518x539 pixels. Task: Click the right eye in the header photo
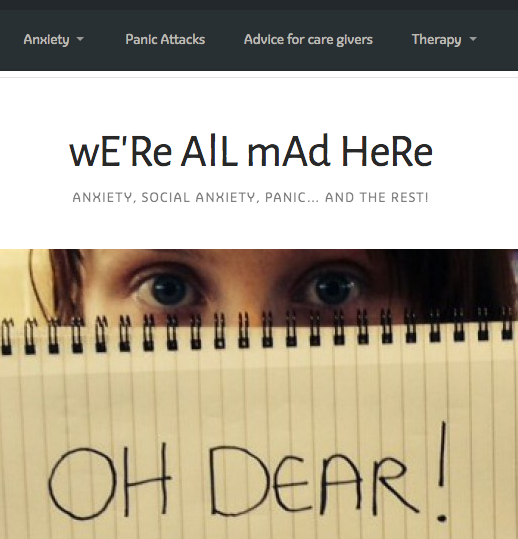(x=330, y=288)
